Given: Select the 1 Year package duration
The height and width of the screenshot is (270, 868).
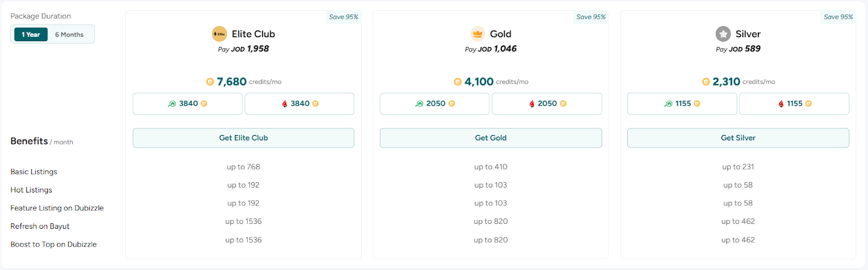Looking at the screenshot, I should (x=31, y=34).
